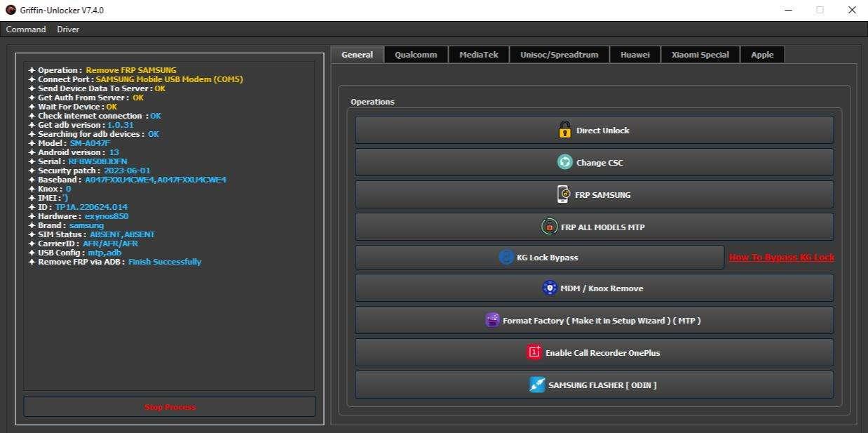Screen dimensions: 868x433
Task: Open the Unisoc/Spreadtrum tab
Action: 559,55
